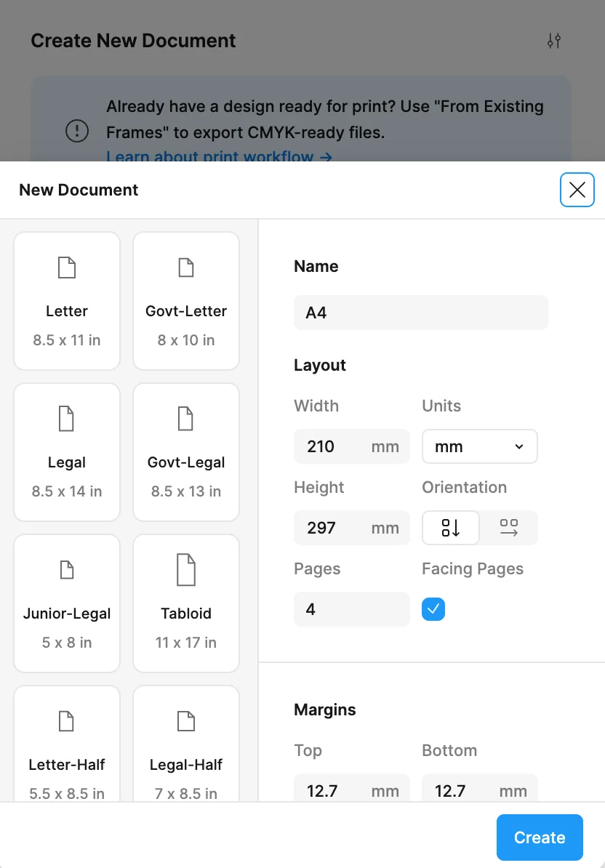Viewport: 605px width, 868px height.
Task: Open the document settings filter icon
Action: [553, 41]
